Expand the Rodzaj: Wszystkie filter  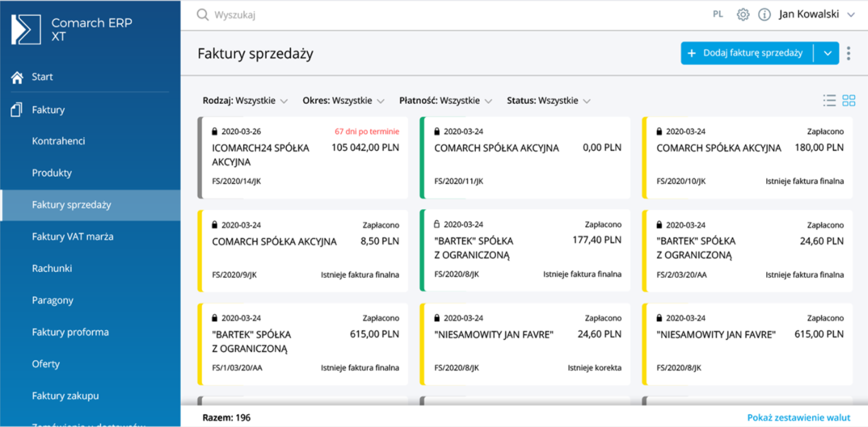click(245, 100)
